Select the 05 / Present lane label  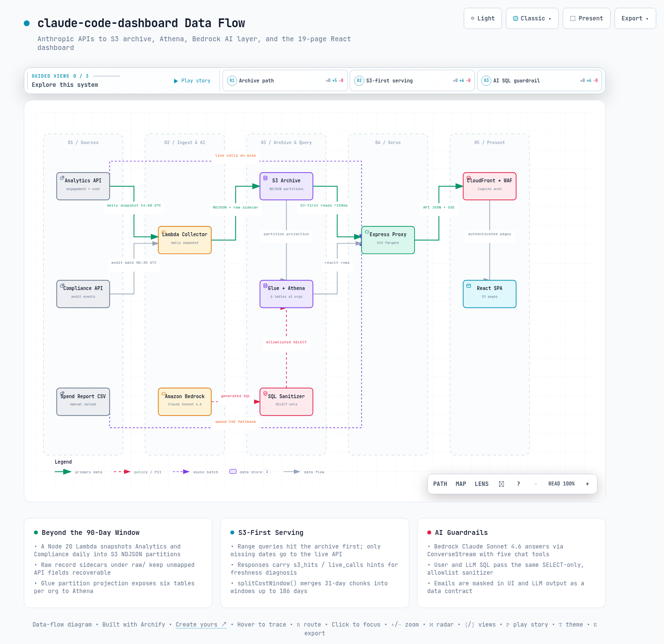489,143
